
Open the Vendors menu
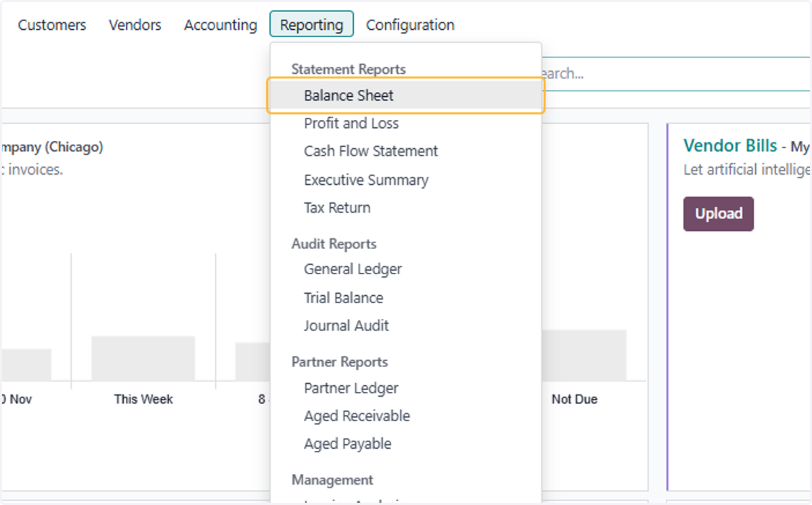pyautogui.click(x=135, y=25)
